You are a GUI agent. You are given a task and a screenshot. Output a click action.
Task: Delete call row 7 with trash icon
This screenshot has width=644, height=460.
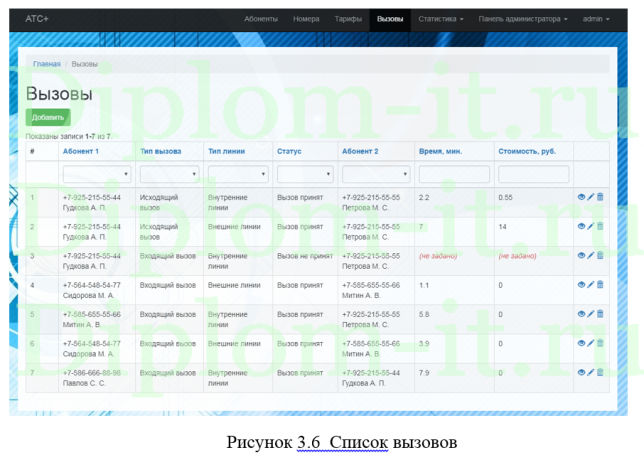coord(600,373)
